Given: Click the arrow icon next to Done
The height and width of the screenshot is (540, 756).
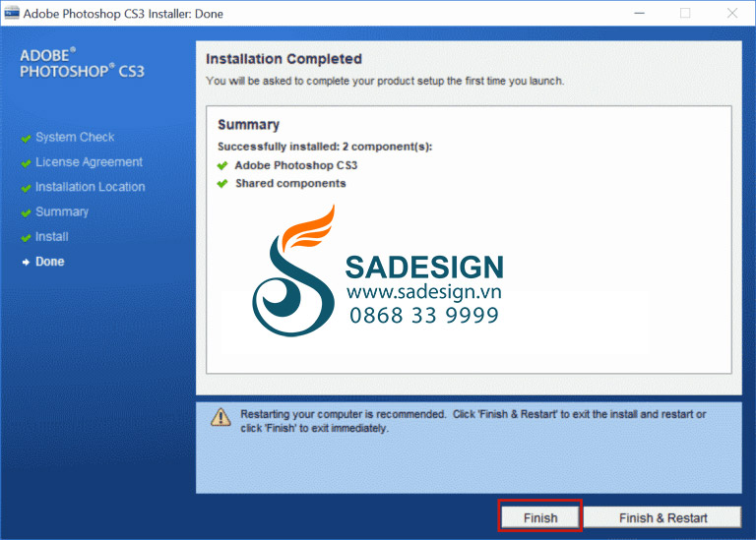Looking at the screenshot, I should (x=26, y=262).
